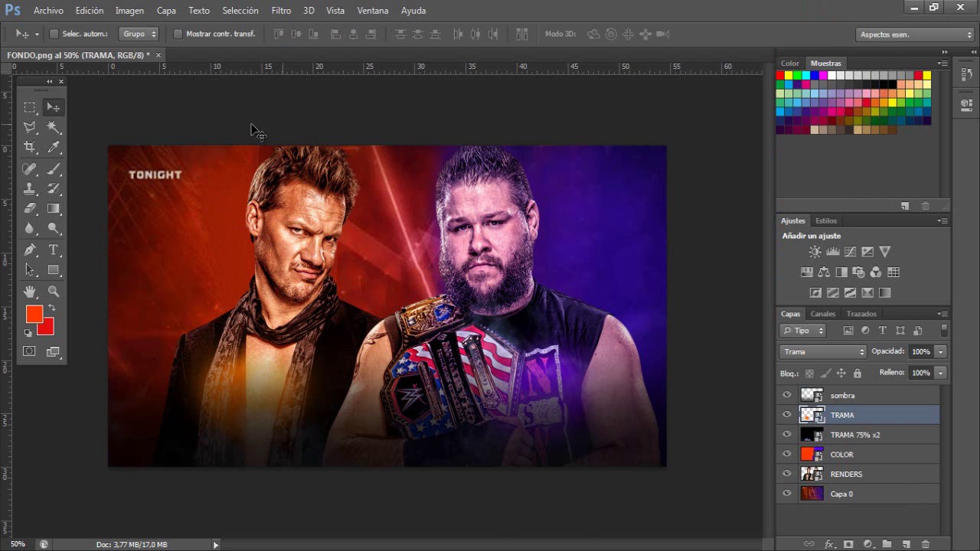The width and height of the screenshot is (980, 551).
Task: Select the Magic Wand tool
Action: point(54,127)
